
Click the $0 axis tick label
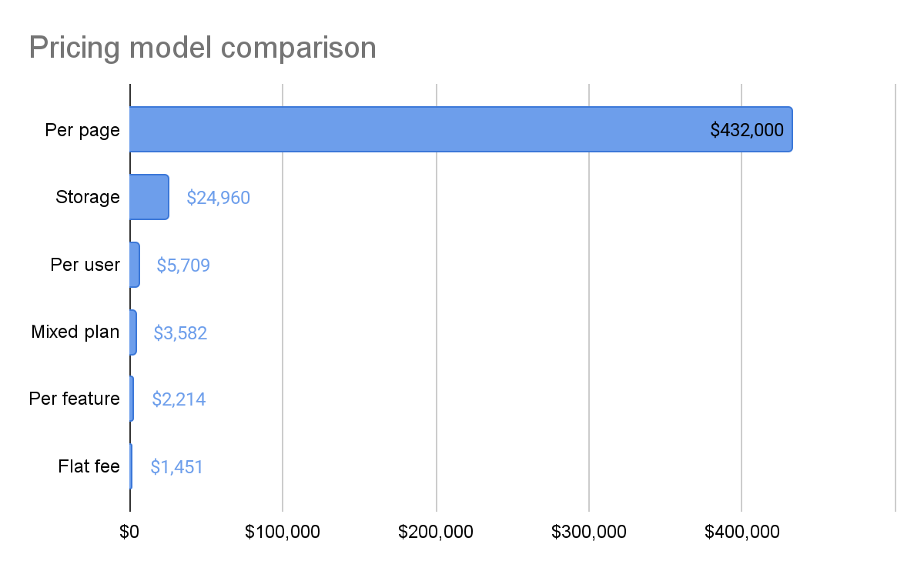point(129,532)
